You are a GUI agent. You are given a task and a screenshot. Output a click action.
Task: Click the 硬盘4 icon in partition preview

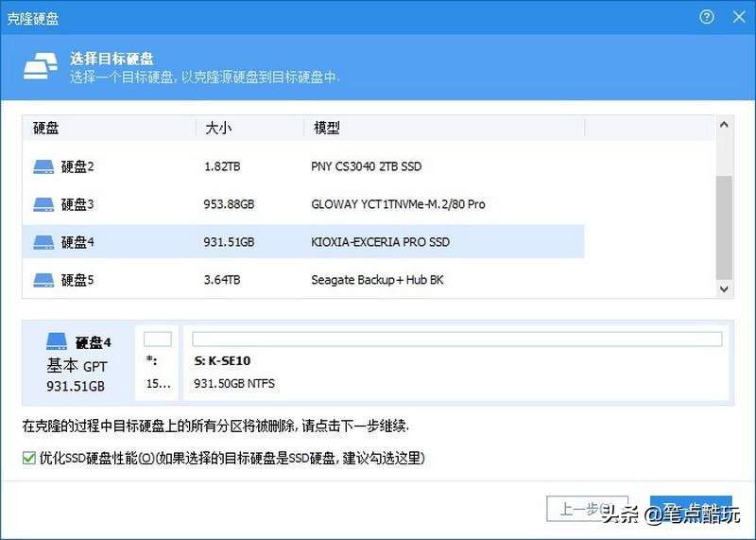pyautogui.click(x=57, y=341)
